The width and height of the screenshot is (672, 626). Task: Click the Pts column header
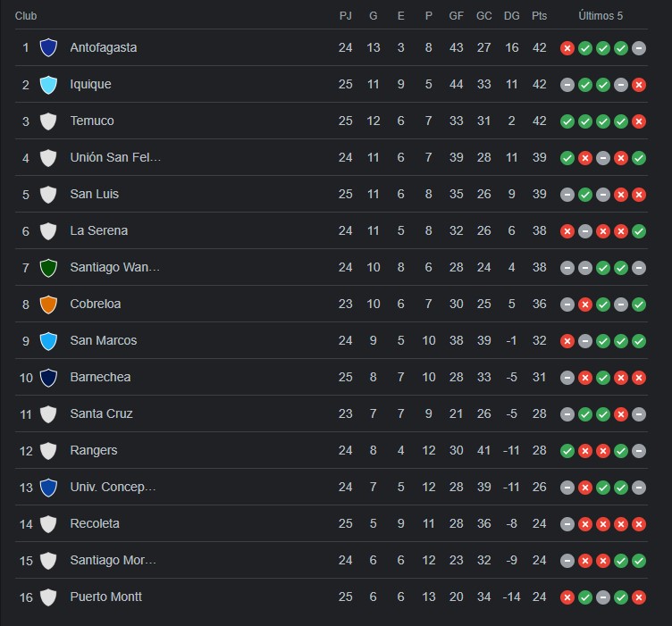tap(539, 16)
